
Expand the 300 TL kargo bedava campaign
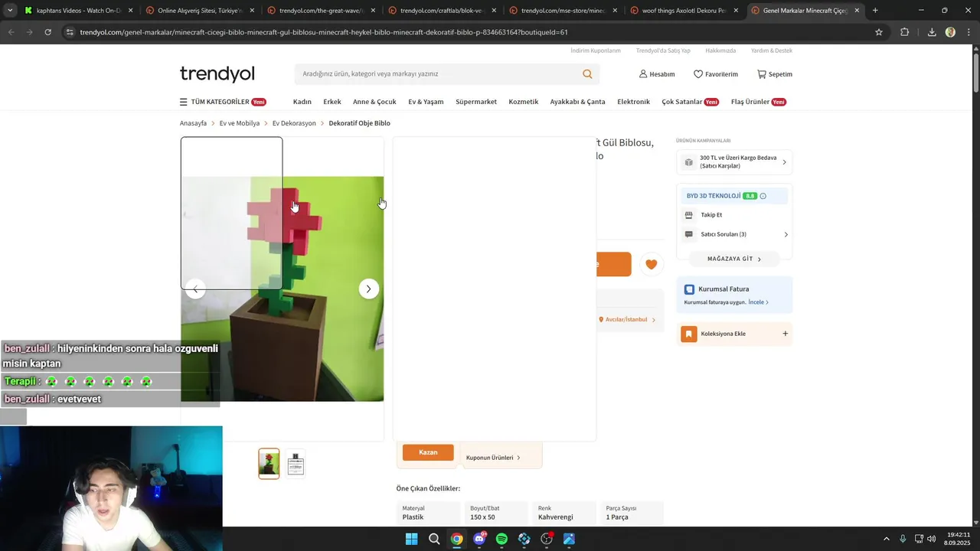(x=784, y=162)
